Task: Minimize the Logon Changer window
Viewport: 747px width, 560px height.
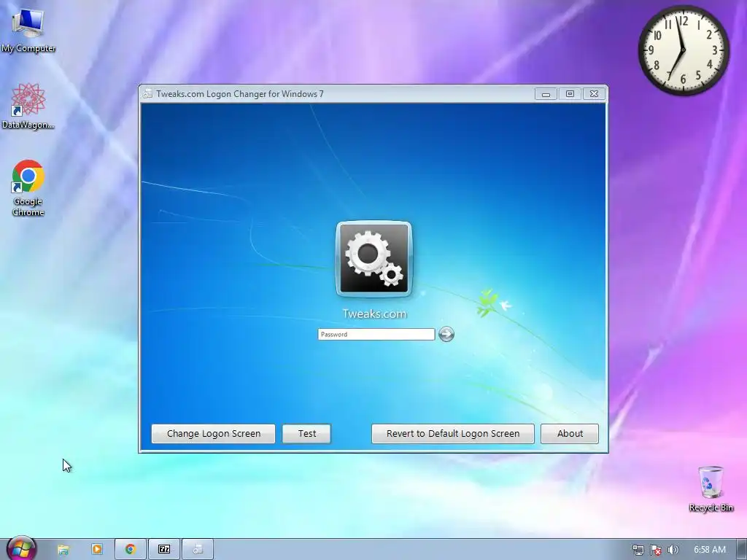Action: point(546,94)
